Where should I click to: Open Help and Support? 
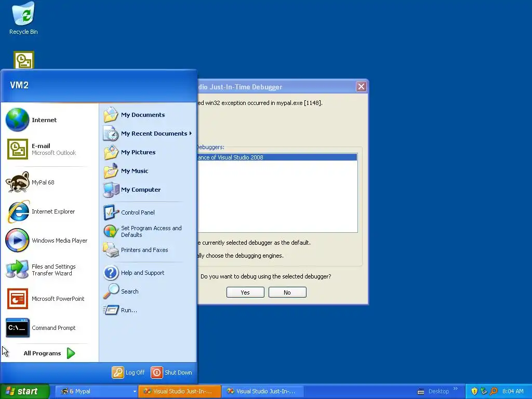coord(134,273)
